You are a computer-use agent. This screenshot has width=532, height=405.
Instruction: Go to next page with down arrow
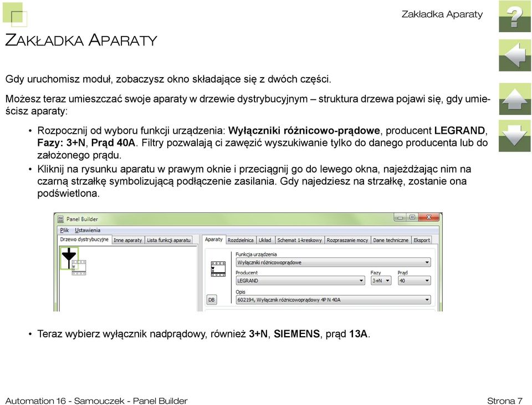(x=515, y=135)
